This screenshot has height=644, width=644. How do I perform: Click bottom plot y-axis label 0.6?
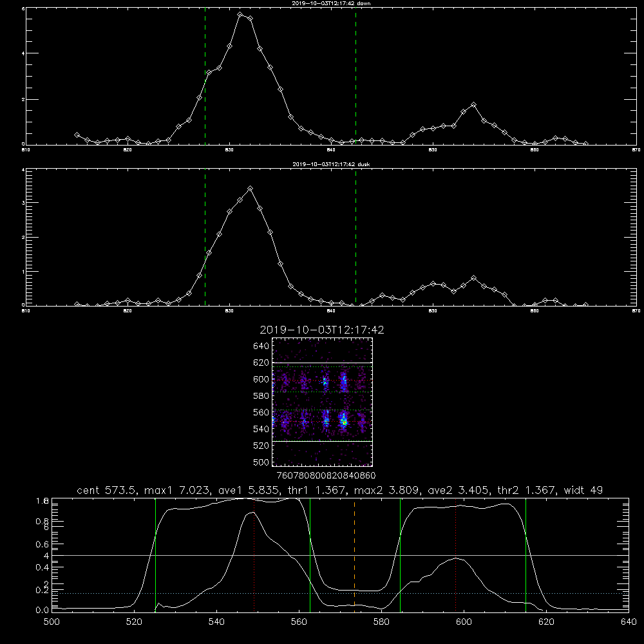(41, 544)
